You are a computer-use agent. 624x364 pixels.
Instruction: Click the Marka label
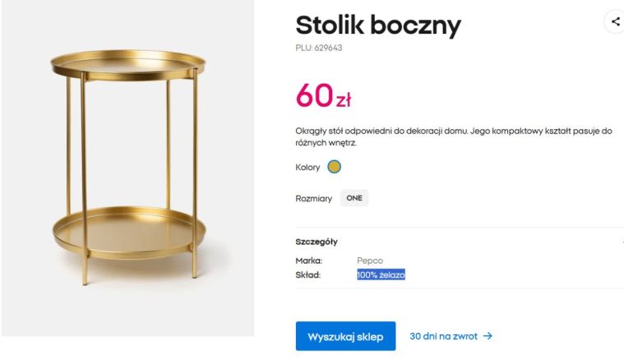(308, 260)
